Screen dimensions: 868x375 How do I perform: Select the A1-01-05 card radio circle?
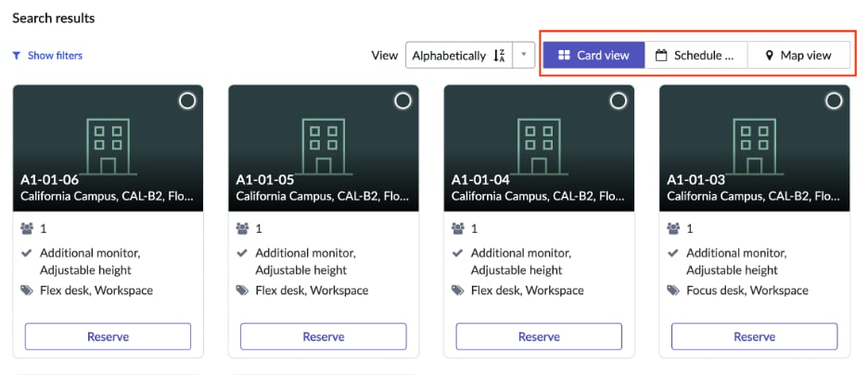402,101
